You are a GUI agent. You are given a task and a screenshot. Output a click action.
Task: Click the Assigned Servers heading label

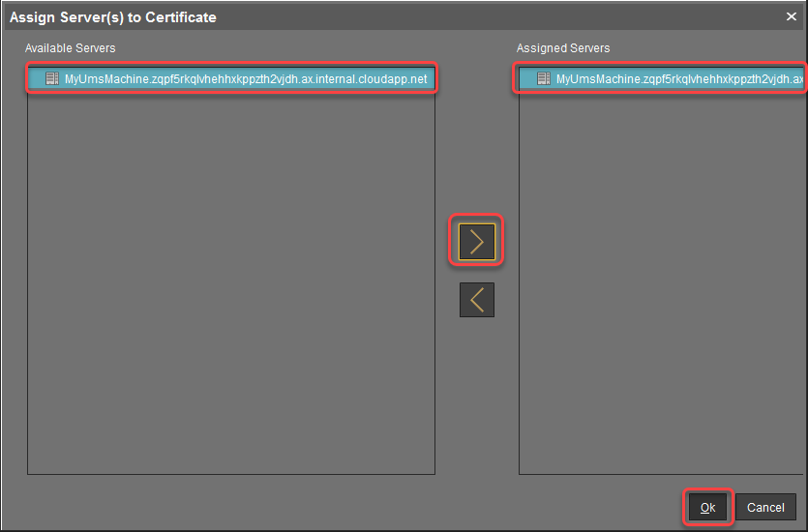click(563, 48)
